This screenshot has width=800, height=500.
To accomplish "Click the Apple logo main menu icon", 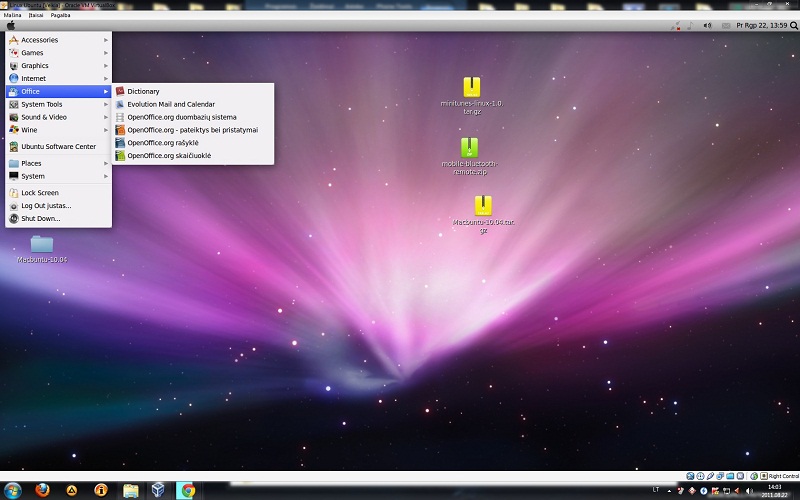I will pyautogui.click(x=11, y=25).
